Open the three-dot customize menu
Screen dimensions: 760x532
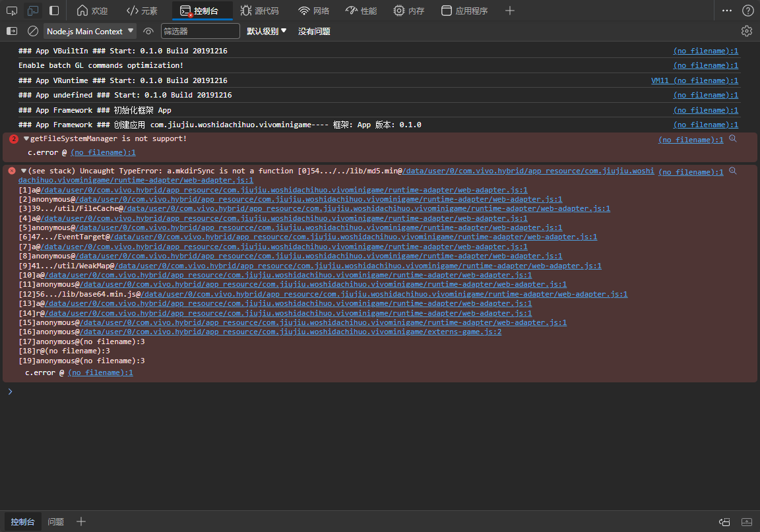727,11
